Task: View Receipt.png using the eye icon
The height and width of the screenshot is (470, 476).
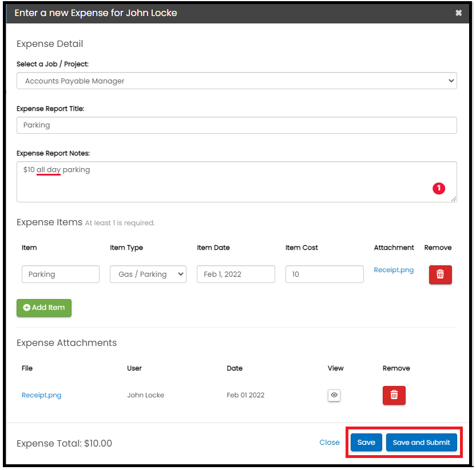Action: [334, 395]
